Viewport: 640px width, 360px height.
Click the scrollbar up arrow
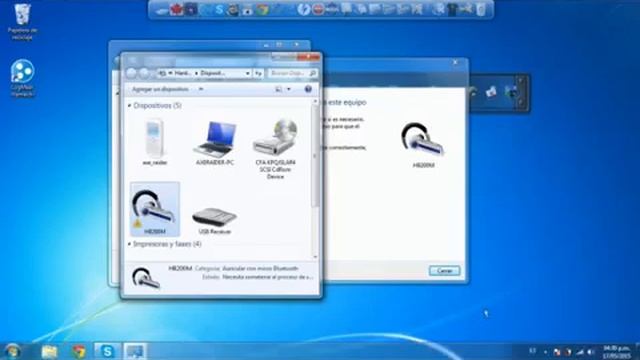[315, 101]
